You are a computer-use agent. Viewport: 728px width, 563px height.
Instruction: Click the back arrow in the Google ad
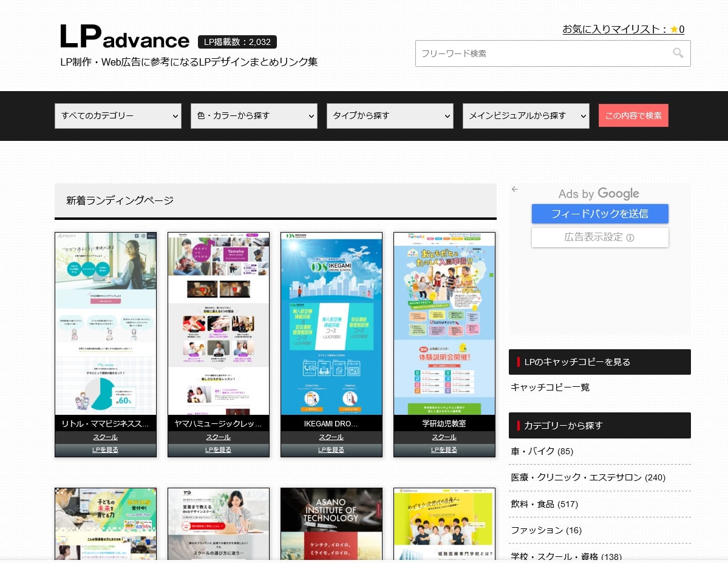pos(515,189)
